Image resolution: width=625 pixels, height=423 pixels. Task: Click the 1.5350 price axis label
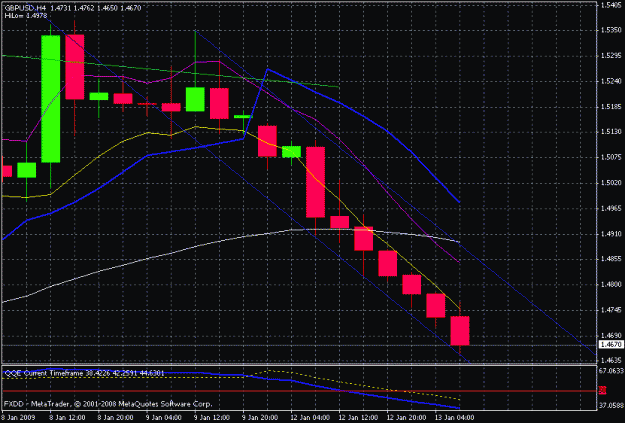(x=610, y=30)
